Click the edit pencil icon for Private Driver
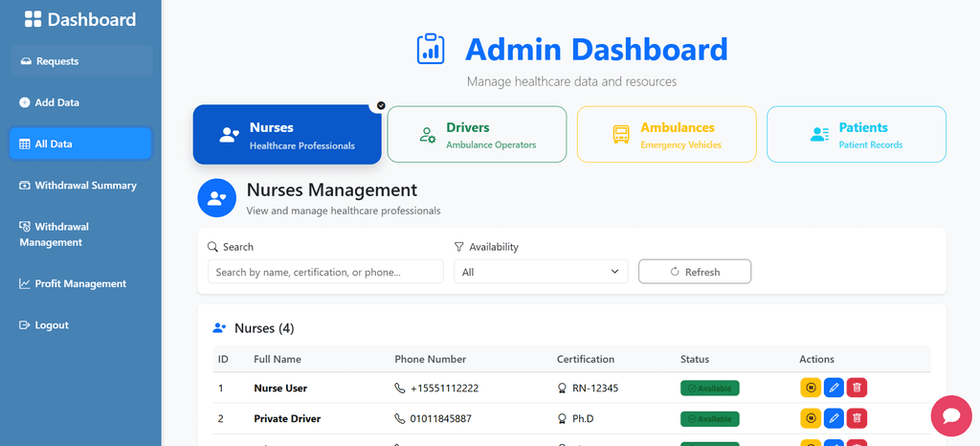Viewport: 980px width, 446px height. click(834, 418)
